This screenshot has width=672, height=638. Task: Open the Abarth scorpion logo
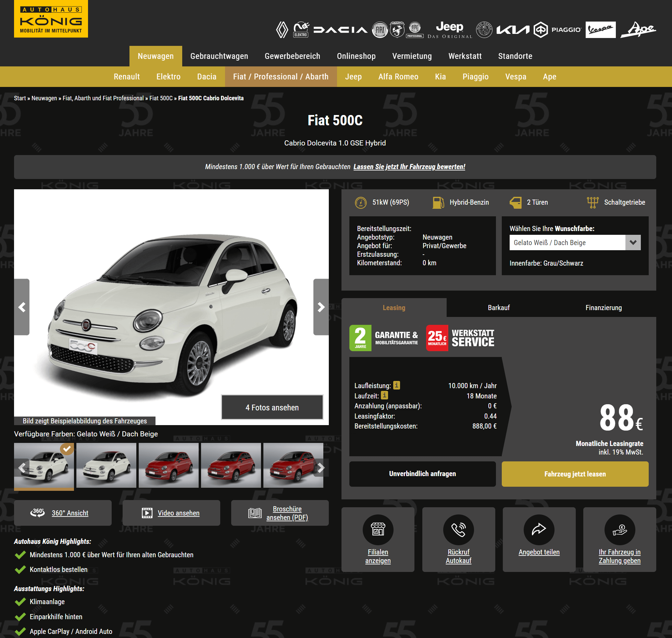(x=397, y=30)
